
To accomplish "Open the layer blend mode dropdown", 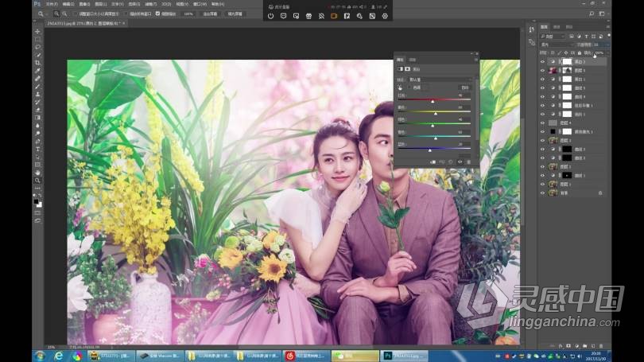I will click(x=557, y=45).
